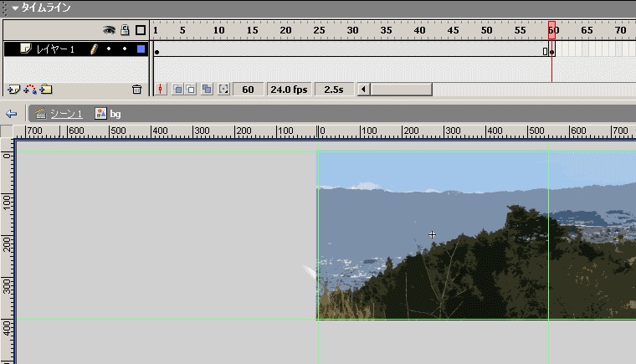Click the elapsed time 2.5s display
The width and height of the screenshot is (636, 364).
334,90
